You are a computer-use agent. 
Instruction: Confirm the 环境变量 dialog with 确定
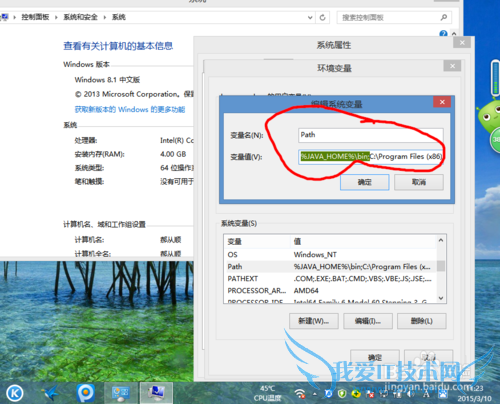(x=375, y=358)
